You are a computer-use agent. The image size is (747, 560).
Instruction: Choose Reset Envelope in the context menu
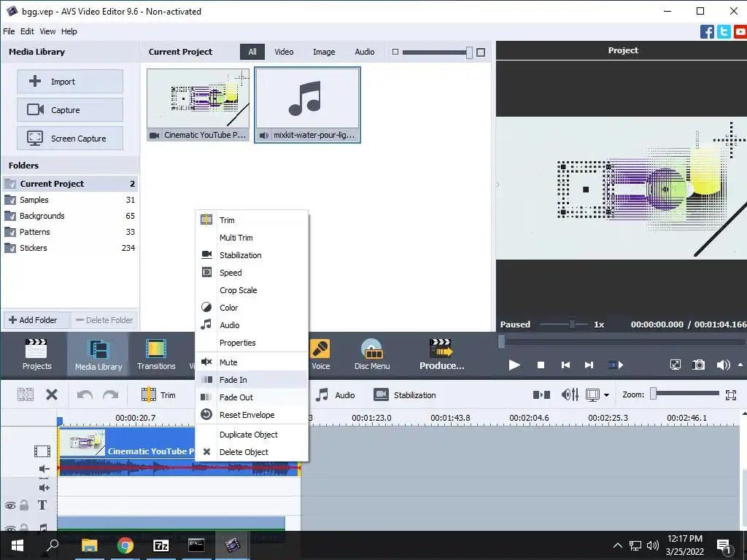(252, 415)
